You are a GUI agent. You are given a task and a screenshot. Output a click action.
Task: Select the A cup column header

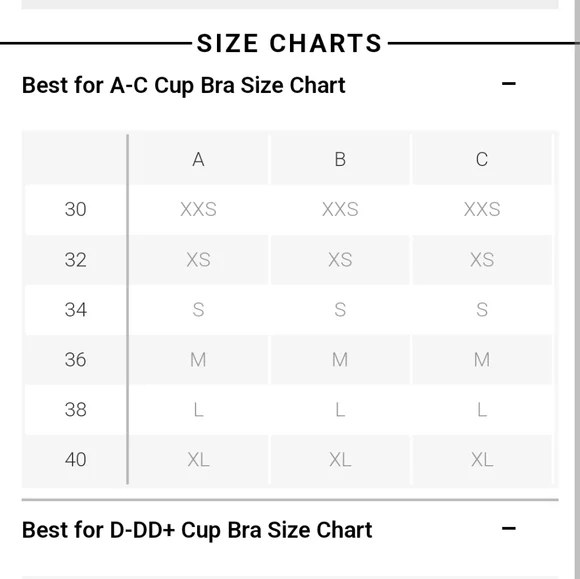[198, 159]
